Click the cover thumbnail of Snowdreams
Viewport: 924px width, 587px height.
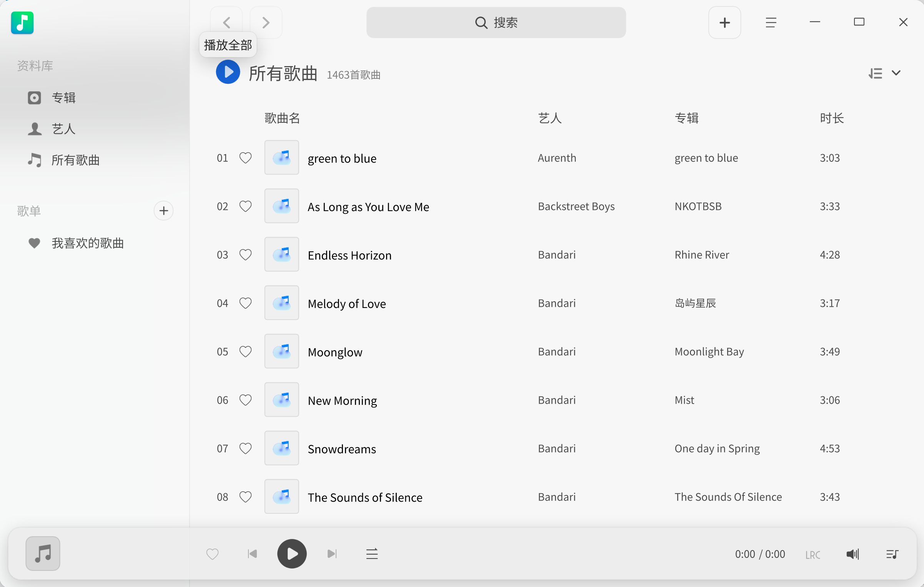(x=281, y=448)
